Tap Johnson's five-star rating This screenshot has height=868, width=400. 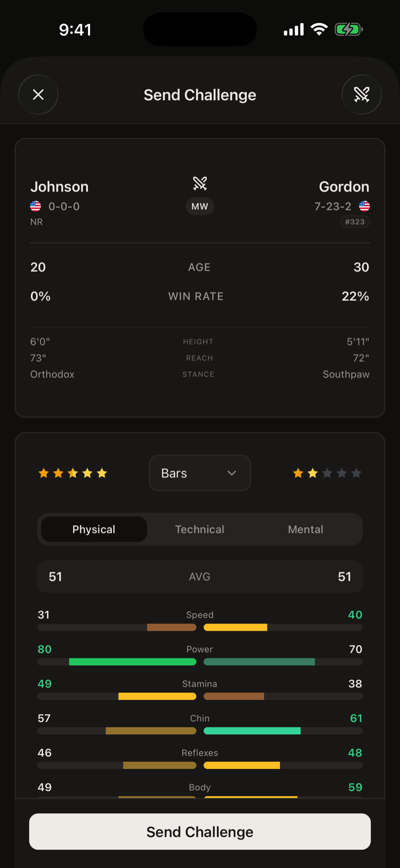point(73,473)
